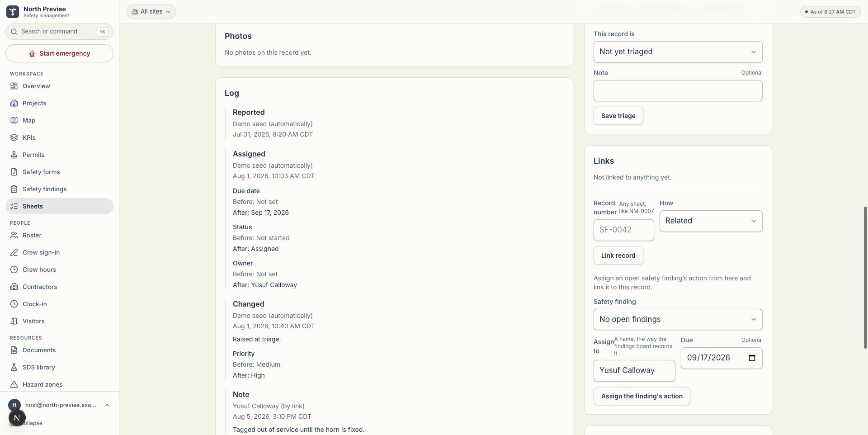Click the 'As of 8:27 AM CDT' status badge
Image resolution: width=868 pixels, height=435 pixels.
point(830,12)
